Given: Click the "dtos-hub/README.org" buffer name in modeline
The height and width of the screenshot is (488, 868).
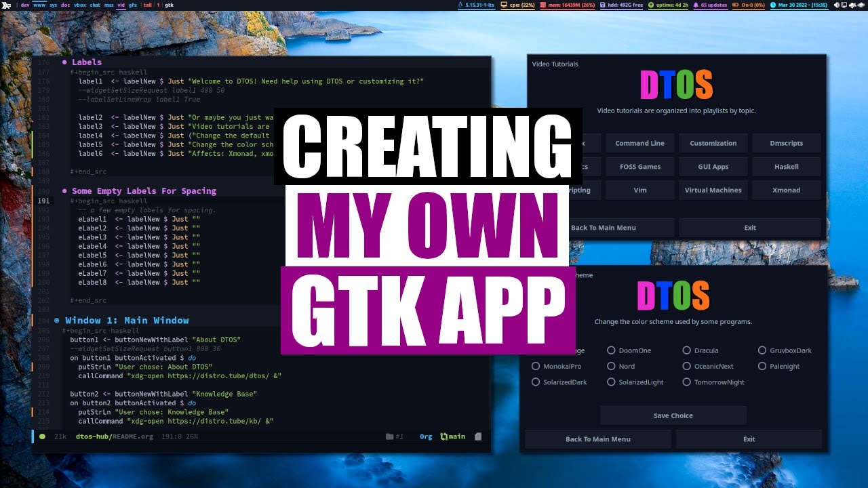Looking at the screenshot, I should 115,436.
